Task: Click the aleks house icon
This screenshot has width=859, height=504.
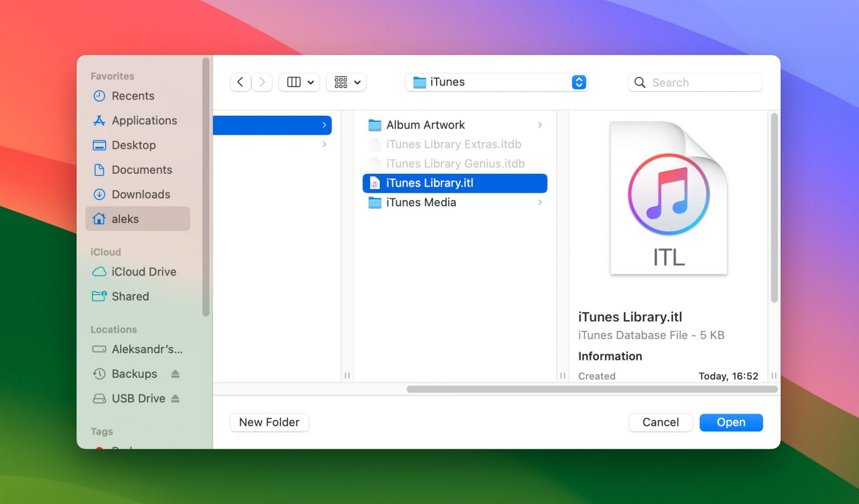Action: 99,219
